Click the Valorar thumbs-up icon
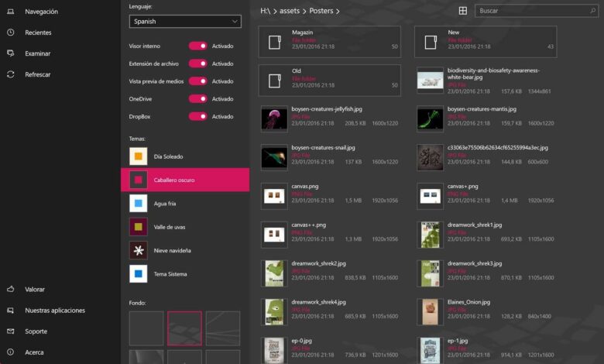 pyautogui.click(x=11, y=289)
